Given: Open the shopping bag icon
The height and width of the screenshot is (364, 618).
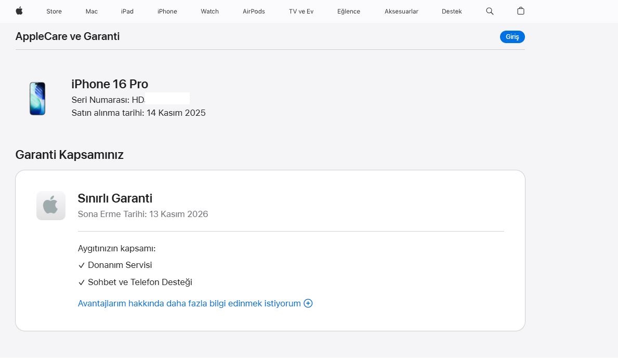Looking at the screenshot, I should coord(521,11).
